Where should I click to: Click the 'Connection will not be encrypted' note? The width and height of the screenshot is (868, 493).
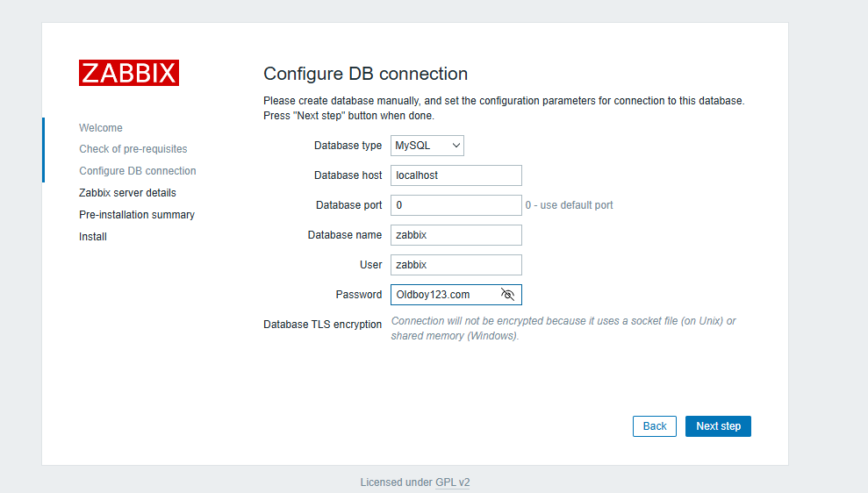click(x=563, y=329)
